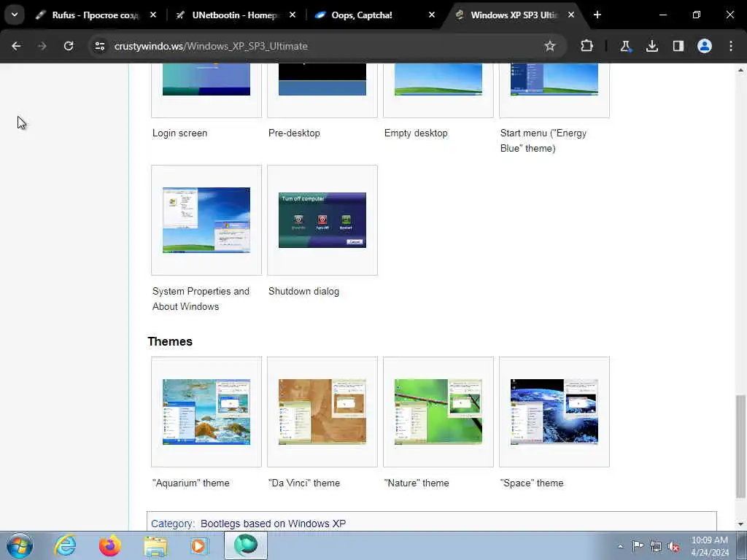View the Nature theme screenshot

point(438,412)
